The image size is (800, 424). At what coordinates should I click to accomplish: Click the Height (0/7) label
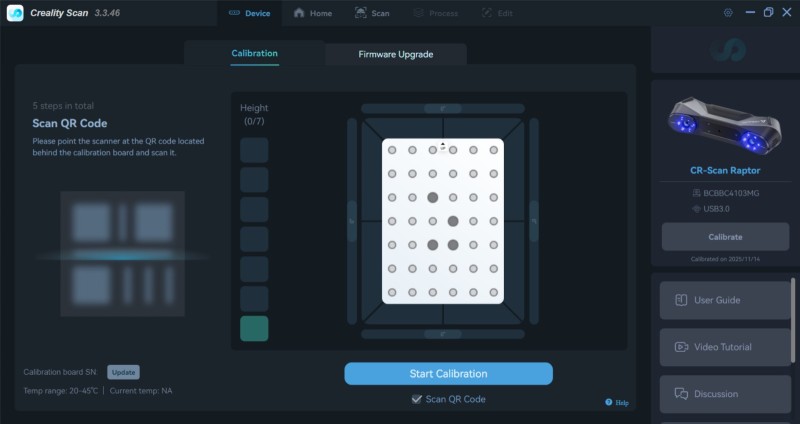click(x=254, y=114)
